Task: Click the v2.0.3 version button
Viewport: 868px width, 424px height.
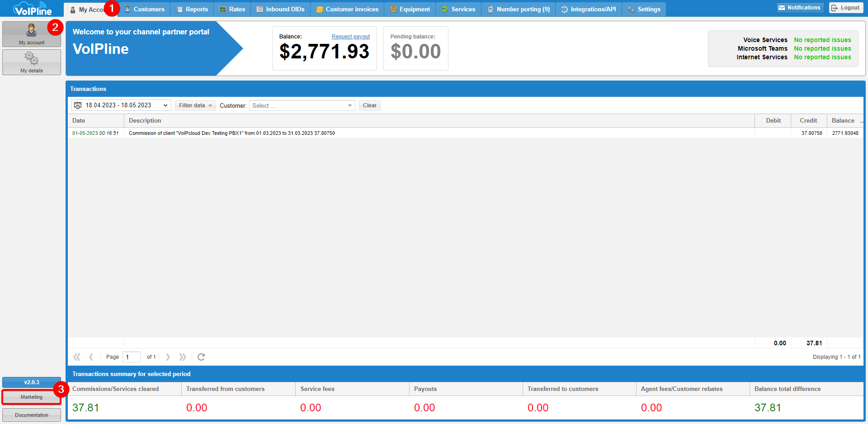Action: (31, 382)
